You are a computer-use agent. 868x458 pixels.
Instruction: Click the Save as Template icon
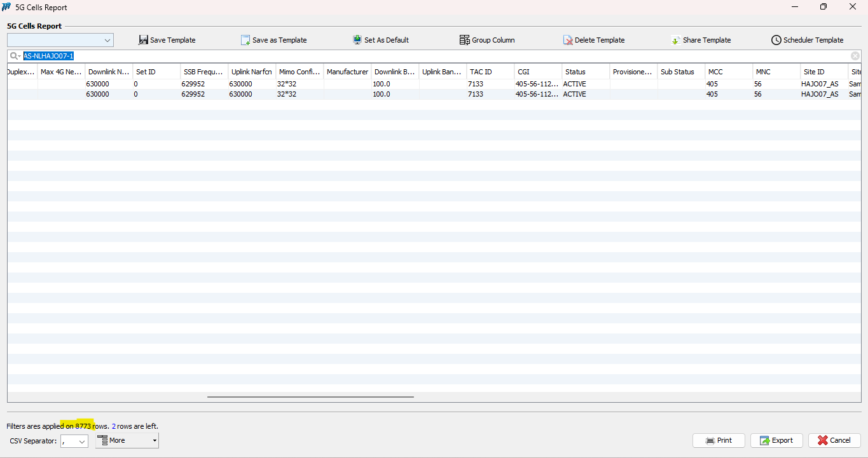coord(245,40)
